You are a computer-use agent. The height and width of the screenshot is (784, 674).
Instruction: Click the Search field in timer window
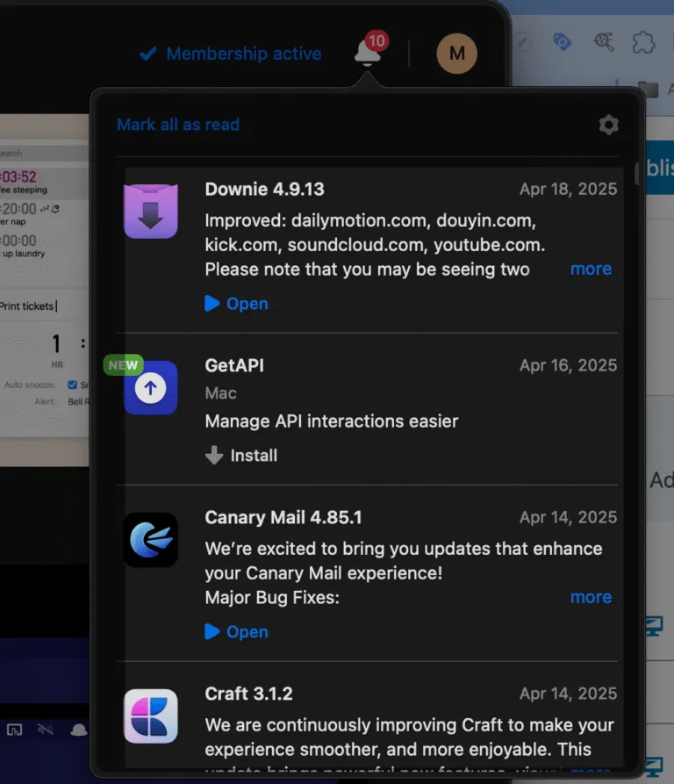pyautogui.click(x=44, y=154)
